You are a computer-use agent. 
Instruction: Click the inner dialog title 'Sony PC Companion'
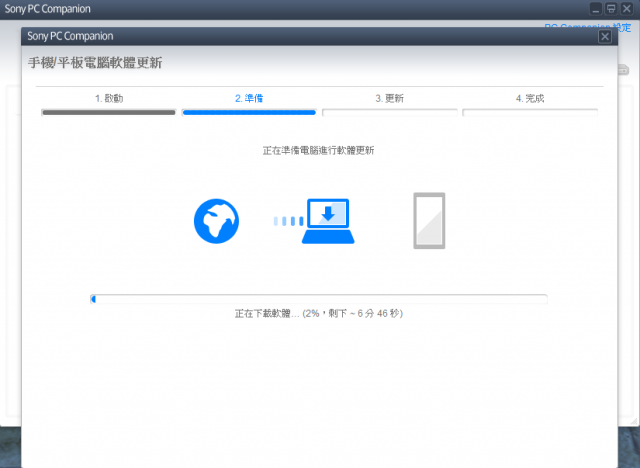[x=70, y=36]
